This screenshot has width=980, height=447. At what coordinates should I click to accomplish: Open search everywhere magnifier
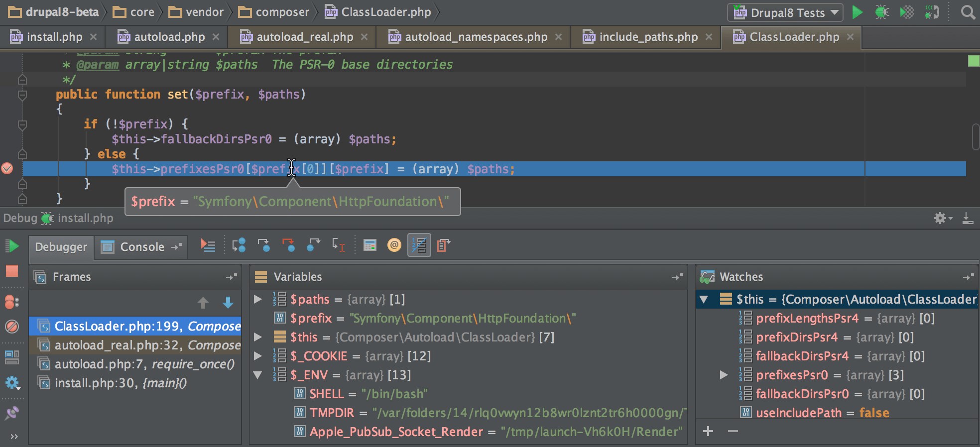pyautogui.click(x=968, y=12)
